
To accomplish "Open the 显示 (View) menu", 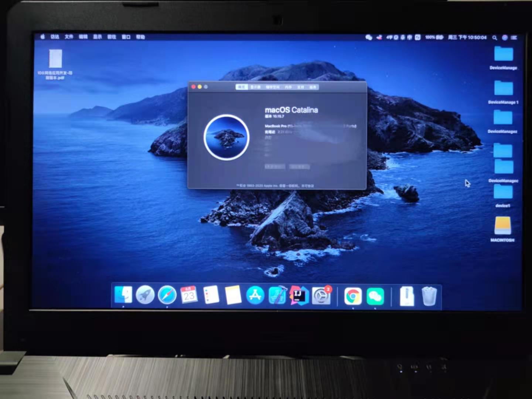I will coord(97,37).
